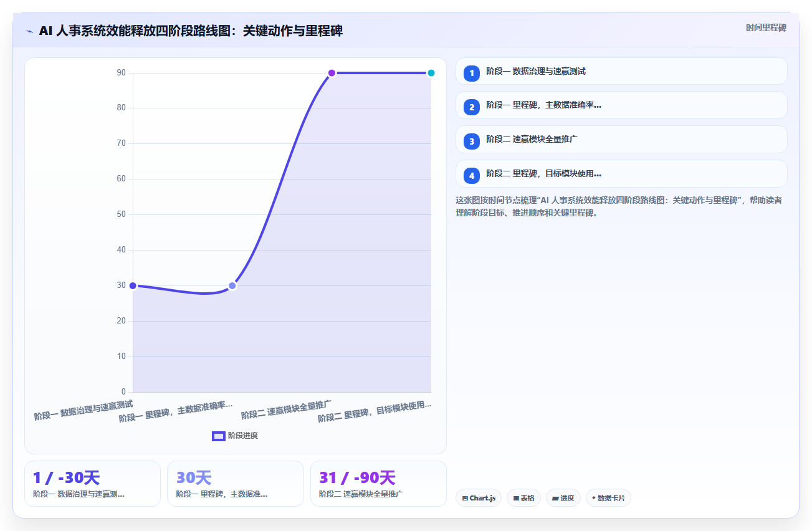812x531 pixels.
Task: Click first data point at value 30
Action: point(133,285)
